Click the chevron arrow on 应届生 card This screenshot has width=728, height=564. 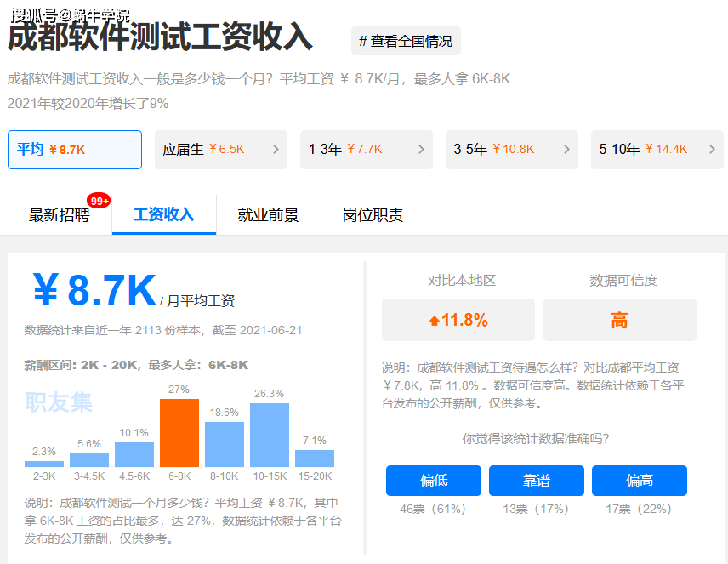coord(276,150)
